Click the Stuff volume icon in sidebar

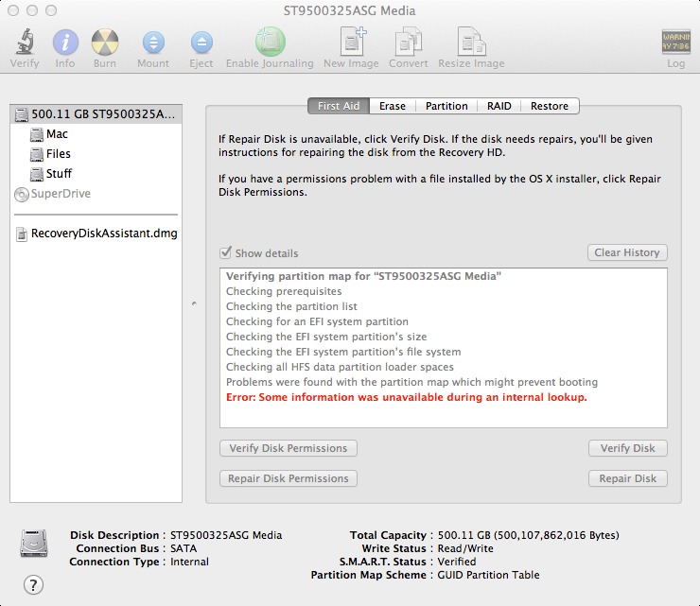click(37, 174)
